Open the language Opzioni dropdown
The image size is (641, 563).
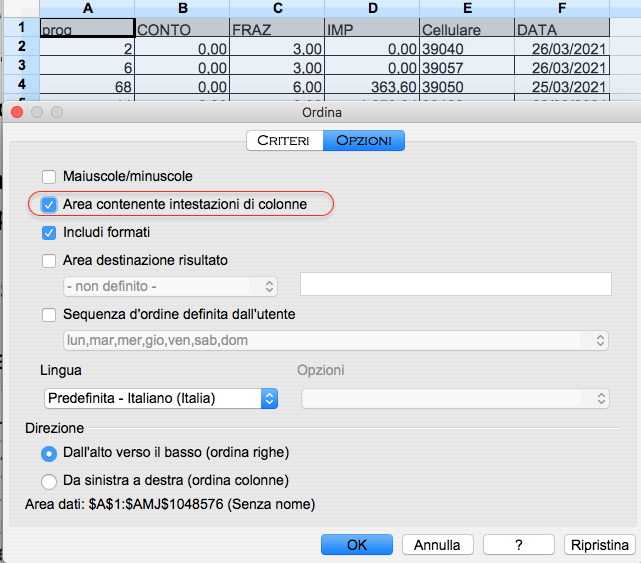455,398
